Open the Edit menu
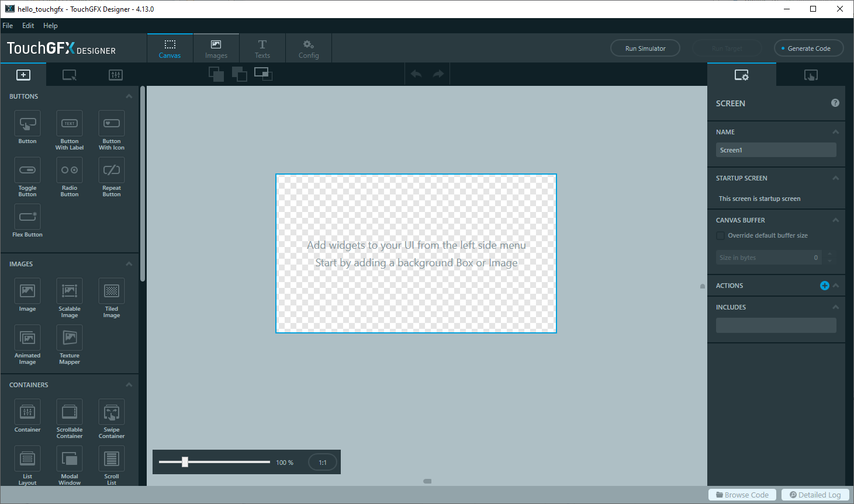The width and height of the screenshot is (854, 504). pyautogui.click(x=28, y=26)
